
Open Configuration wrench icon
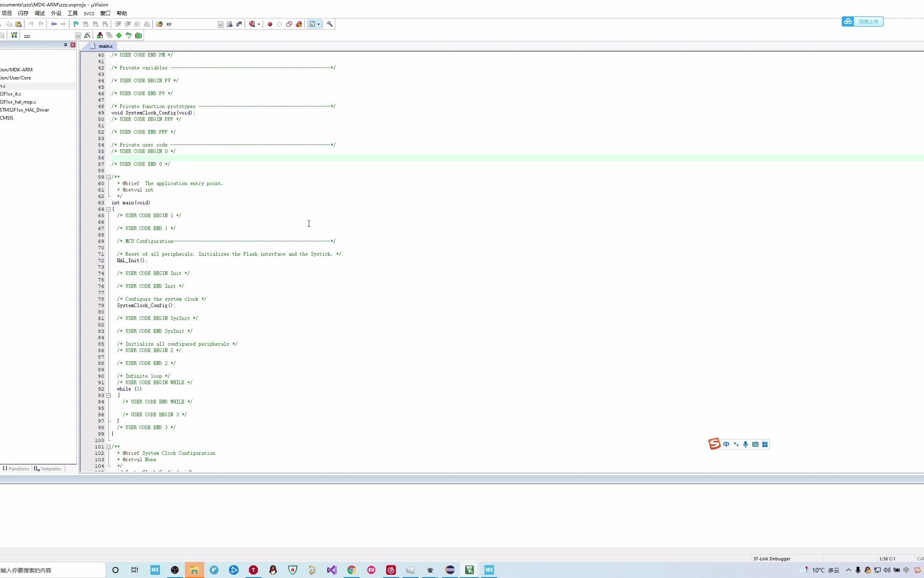click(x=330, y=24)
